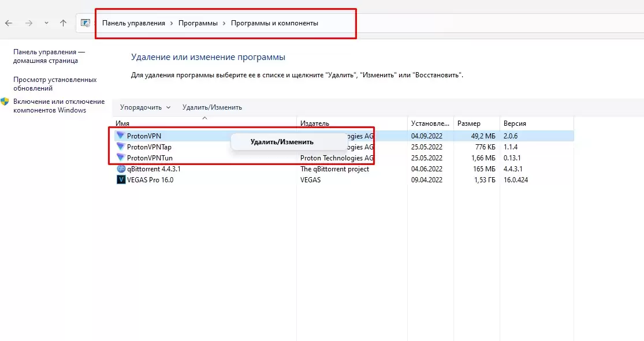The height and width of the screenshot is (341, 644).
Task: Click the shield icon beside Windows components
Action: 5,102
